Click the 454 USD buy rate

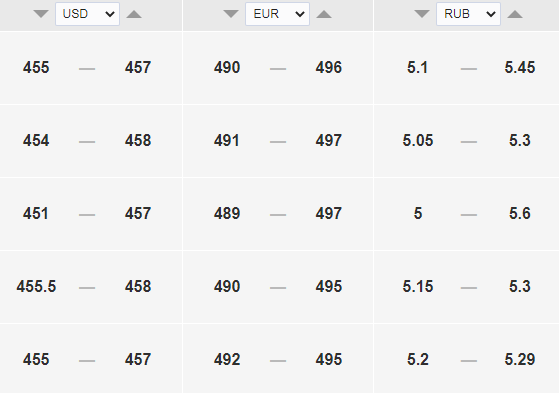(x=36, y=141)
